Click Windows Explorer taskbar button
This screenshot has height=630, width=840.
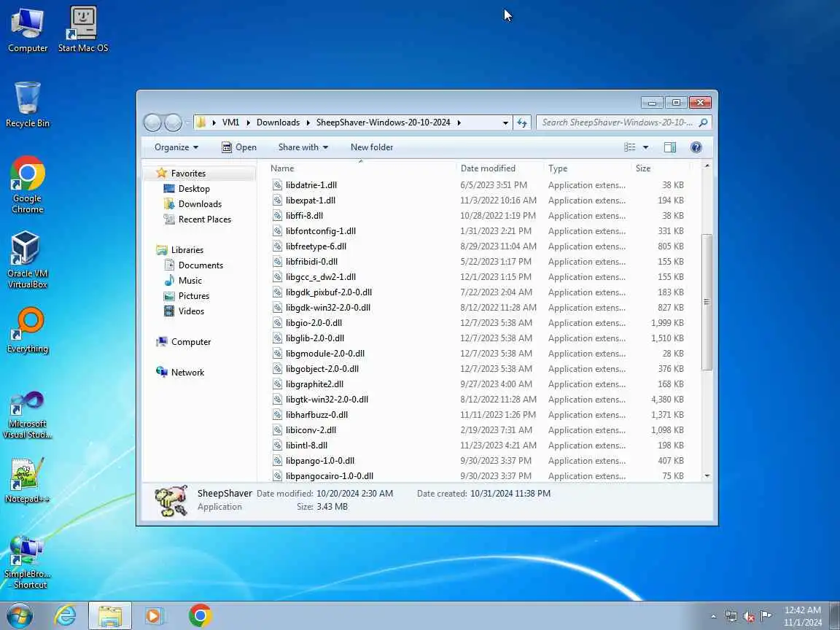[110, 615]
